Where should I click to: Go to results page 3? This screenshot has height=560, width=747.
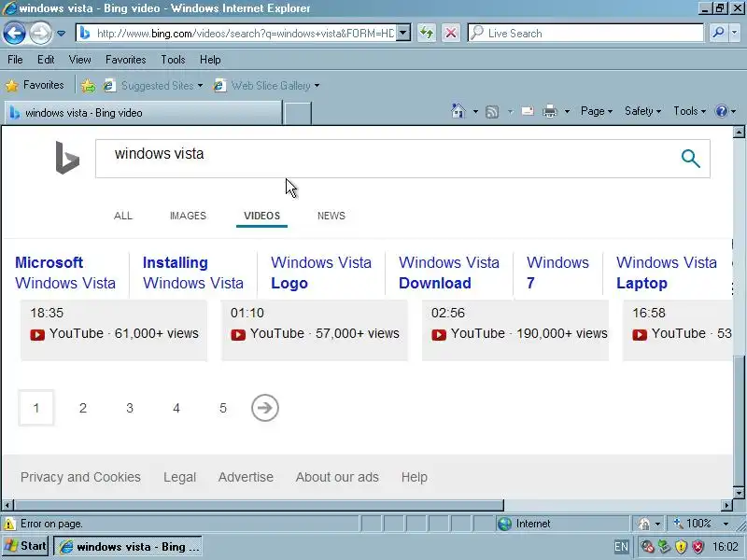[130, 408]
